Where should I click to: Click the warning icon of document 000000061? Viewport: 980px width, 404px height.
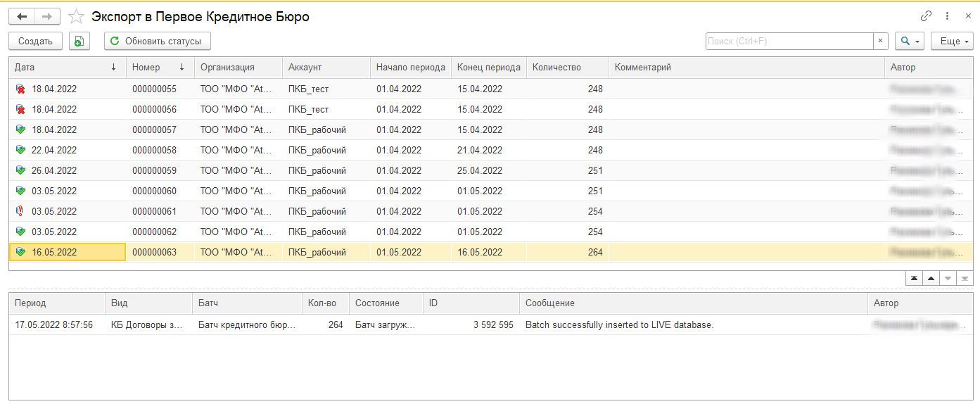click(20, 212)
